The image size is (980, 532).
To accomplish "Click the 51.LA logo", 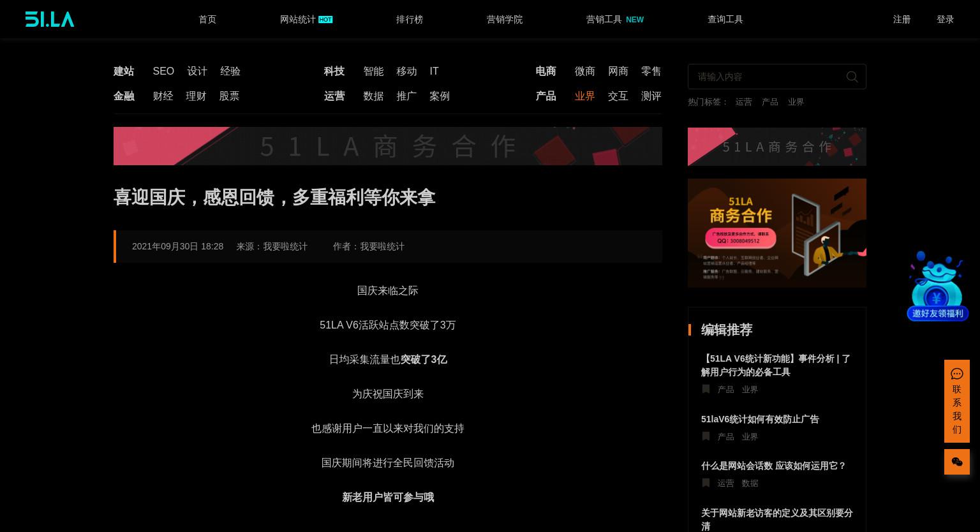I will pyautogui.click(x=50, y=19).
